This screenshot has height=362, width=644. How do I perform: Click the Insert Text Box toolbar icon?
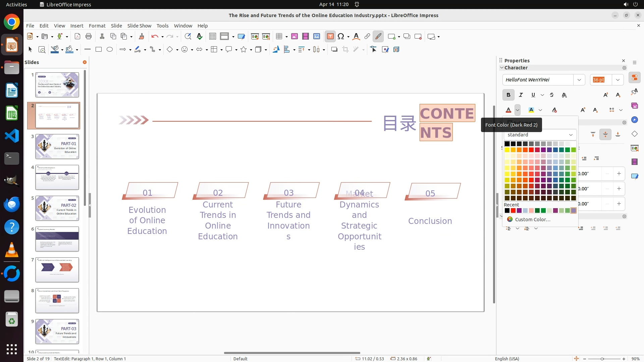coord(330,37)
